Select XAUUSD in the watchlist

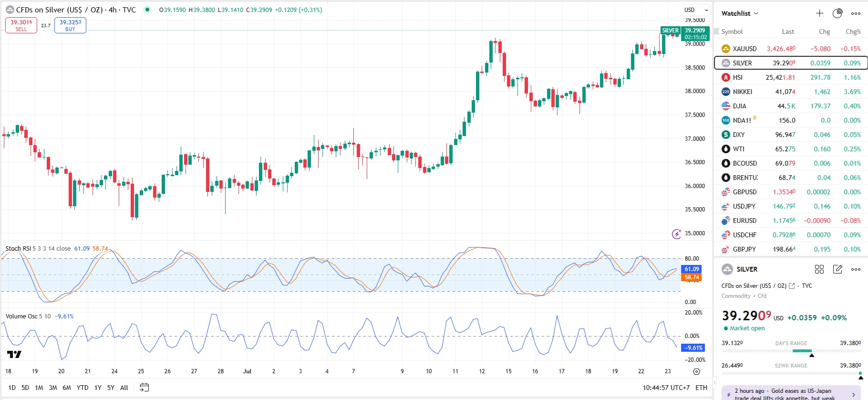click(744, 49)
